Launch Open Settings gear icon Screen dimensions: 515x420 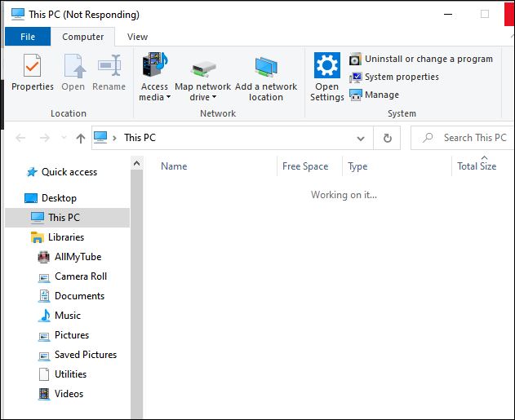coord(326,77)
